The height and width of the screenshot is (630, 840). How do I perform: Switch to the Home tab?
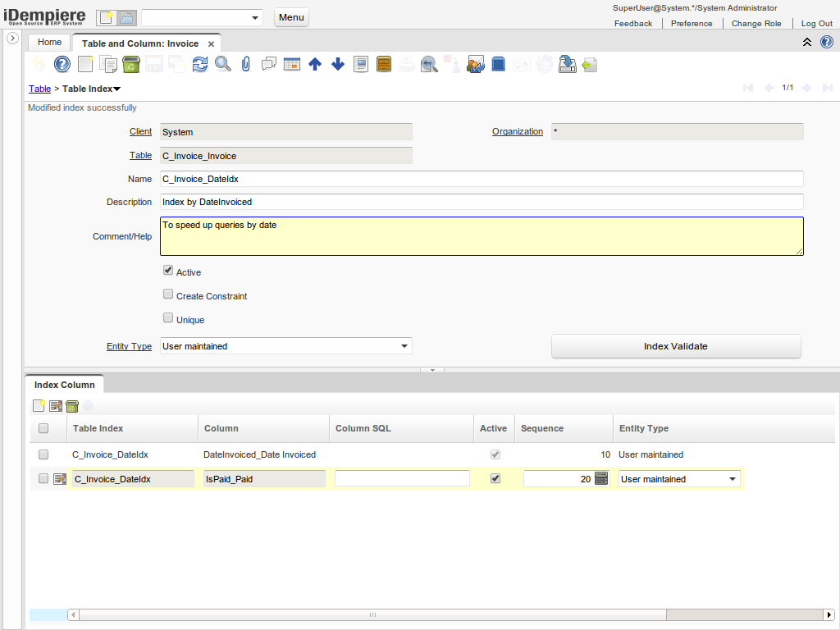coord(49,42)
